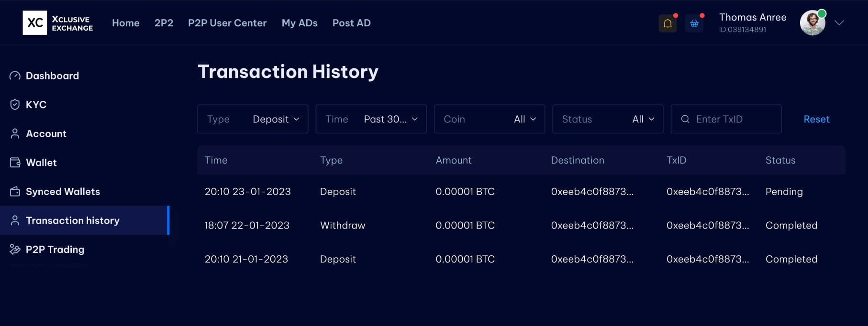Click the Account person icon in sidebar
Viewport: 868px width, 326px height.
pos(15,134)
